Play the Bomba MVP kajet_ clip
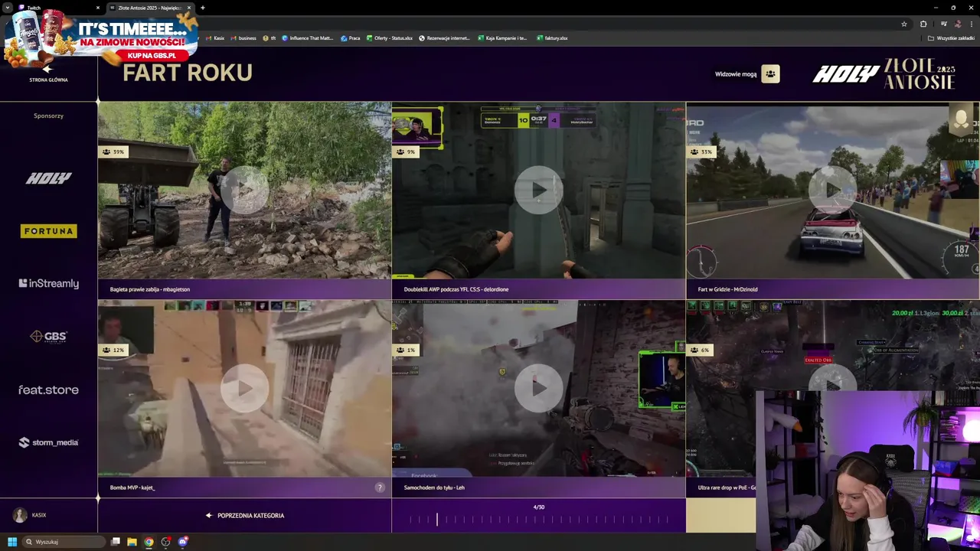This screenshot has width=980, height=551. [244, 389]
